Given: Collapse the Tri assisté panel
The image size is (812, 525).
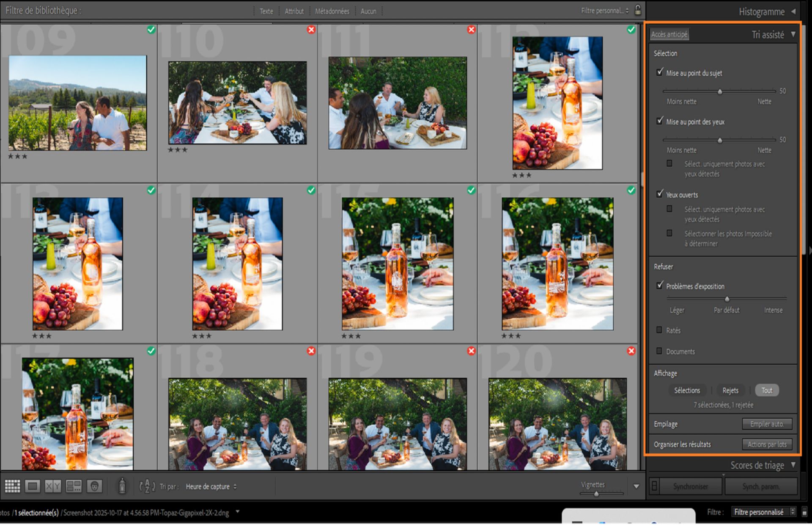Looking at the screenshot, I should tap(793, 34).
